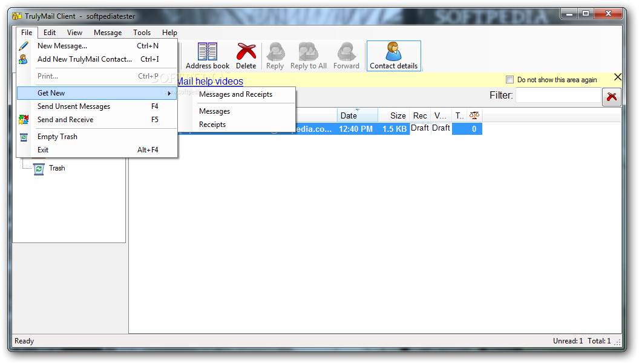Open the Help menu
639x364 pixels.
pyautogui.click(x=169, y=33)
